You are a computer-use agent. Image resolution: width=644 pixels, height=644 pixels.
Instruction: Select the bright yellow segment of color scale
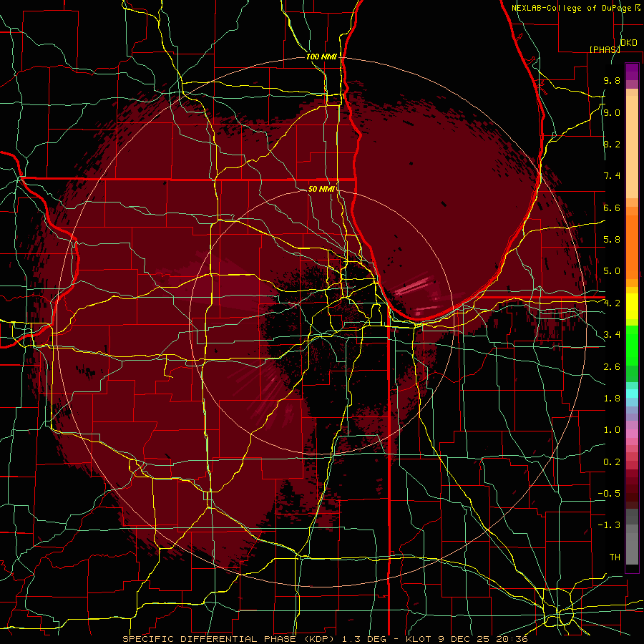[x=632, y=306]
